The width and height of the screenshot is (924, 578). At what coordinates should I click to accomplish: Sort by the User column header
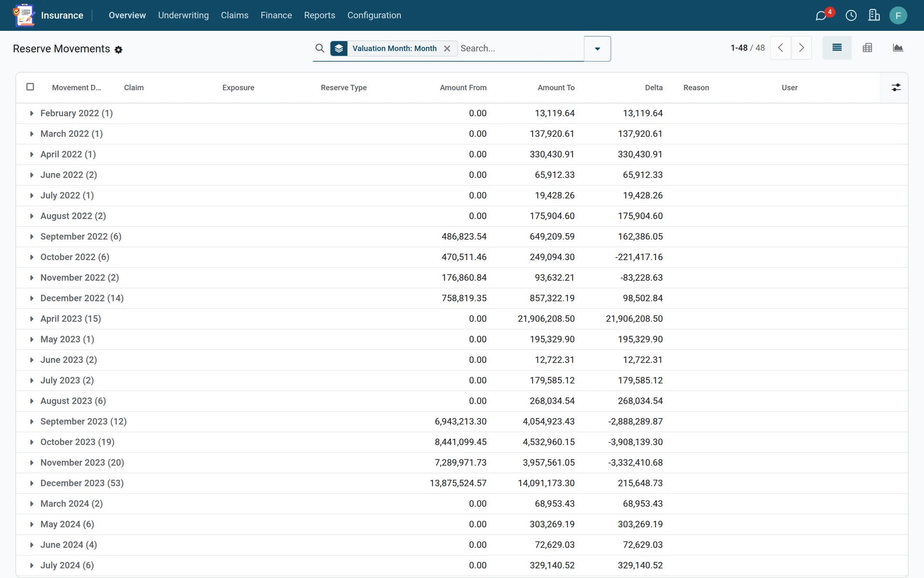coord(789,88)
